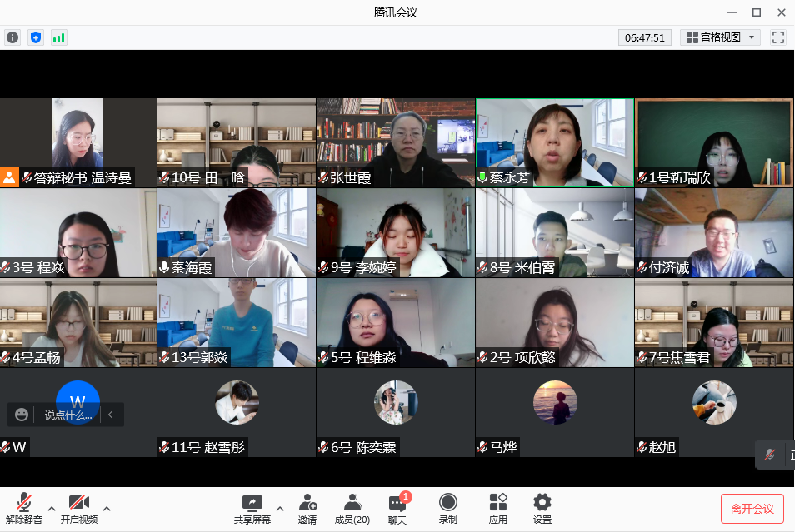The height and width of the screenshot is (532, 795).
Task: Start recording with 录制 button
Action: coord(447,508)
